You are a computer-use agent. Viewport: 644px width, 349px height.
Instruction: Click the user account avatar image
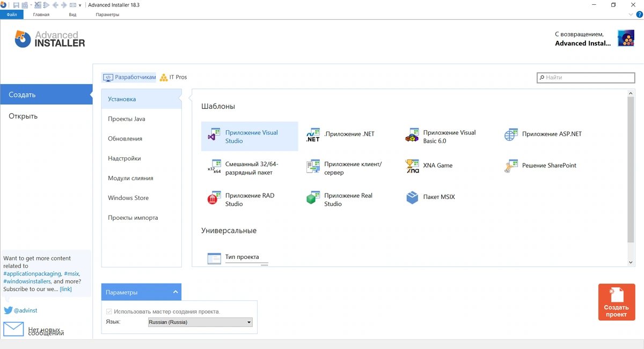click(x=626, y=38)
